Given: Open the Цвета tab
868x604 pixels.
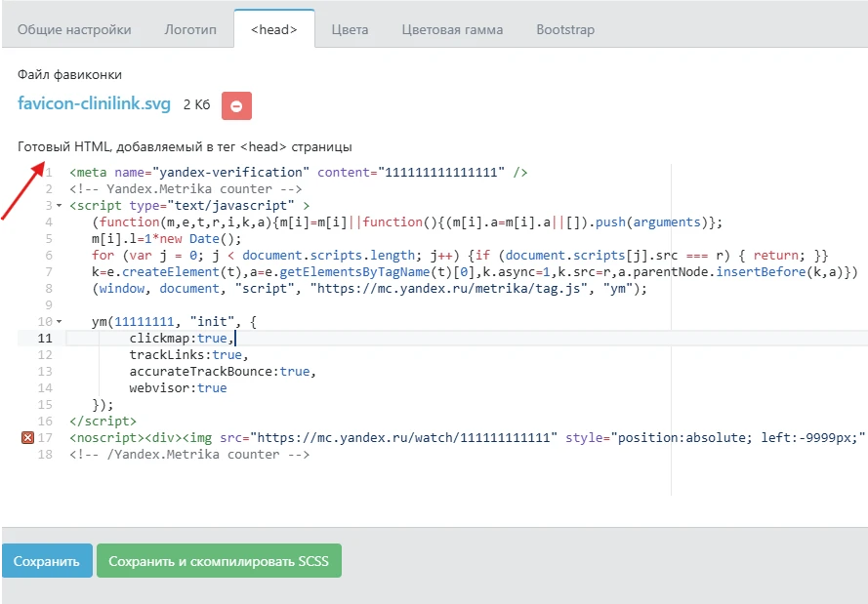Looking at the screenshot, I should coord(350,29).
